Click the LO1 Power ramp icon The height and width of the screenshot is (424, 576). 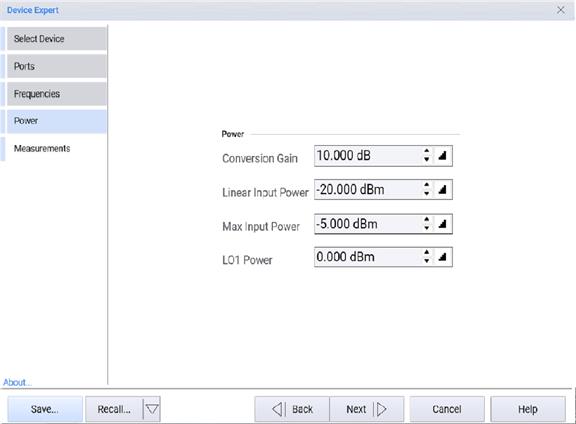[x=442, y=257]
